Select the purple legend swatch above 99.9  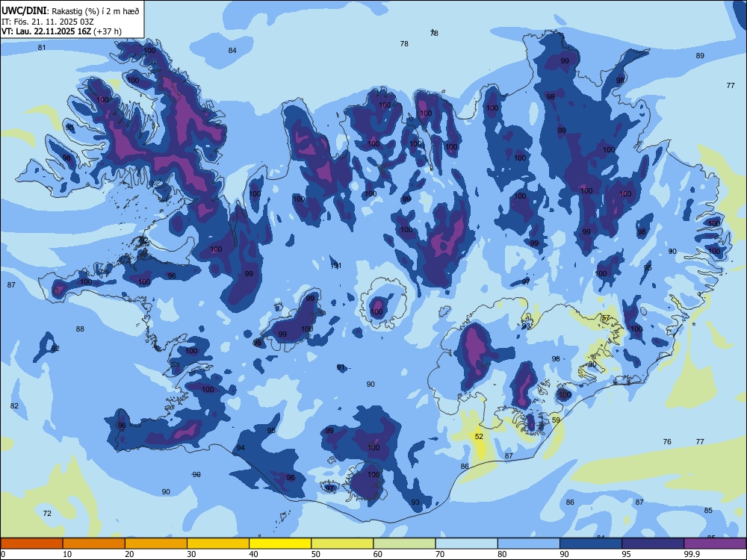[x=715, y=544]
